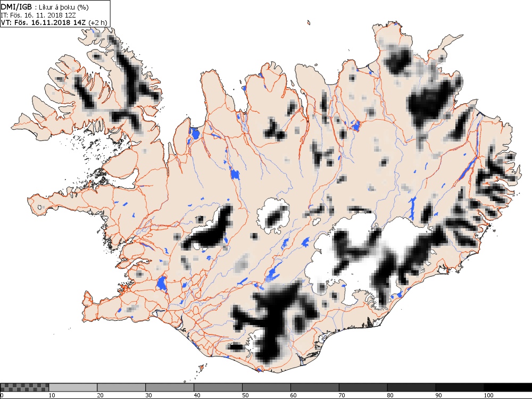Pick the legend swatch between 20 and 30
532x399 pixels.
(x=121, y=387)
